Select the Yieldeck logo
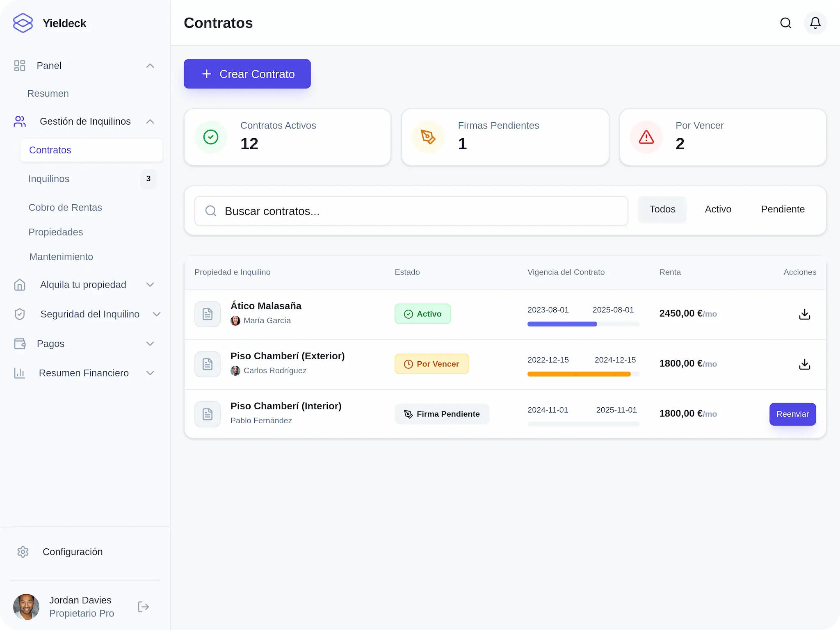The image size is (840, 630). (x=23, y=23)
